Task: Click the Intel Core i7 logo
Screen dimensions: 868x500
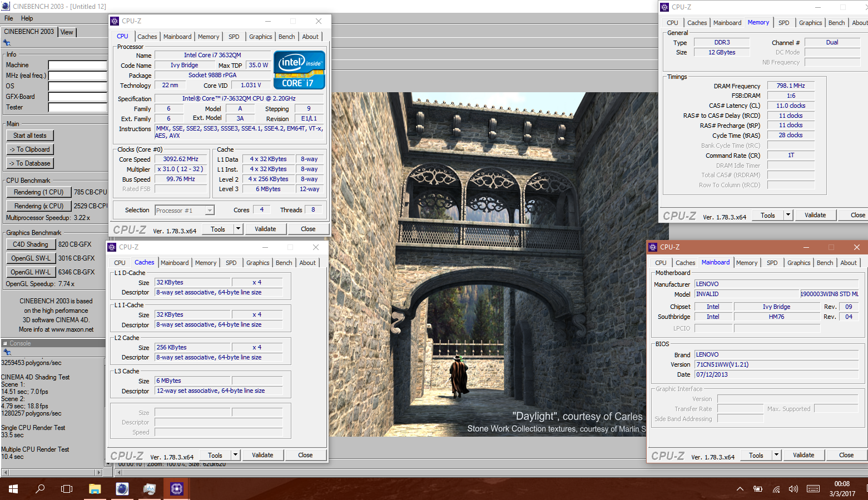Action: 299,70
